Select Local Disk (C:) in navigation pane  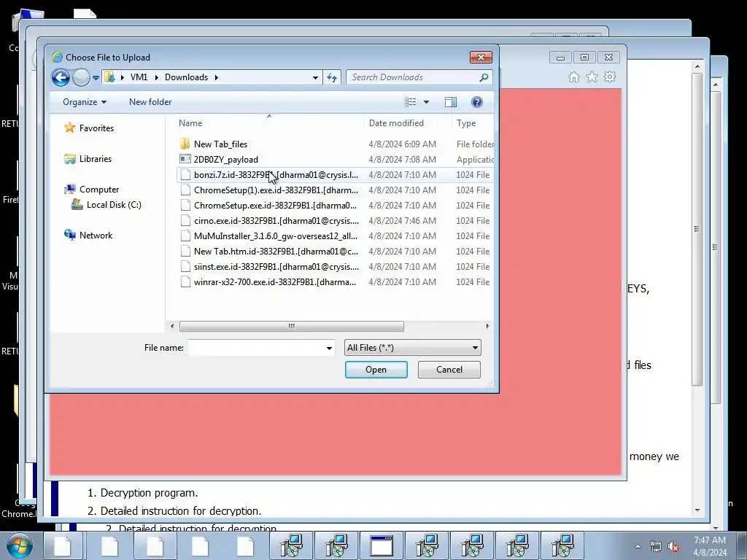pyautogui.click(x=114, y=205)
